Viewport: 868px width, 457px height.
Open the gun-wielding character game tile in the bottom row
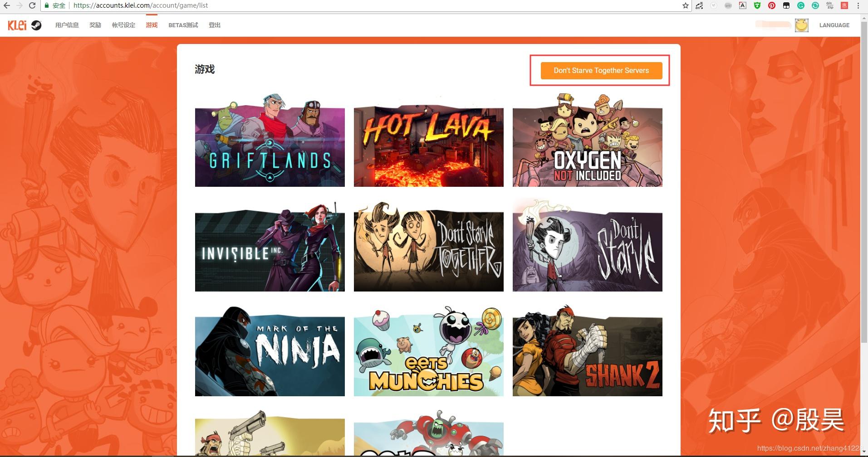pyautogui.click(x=270, y=434)
